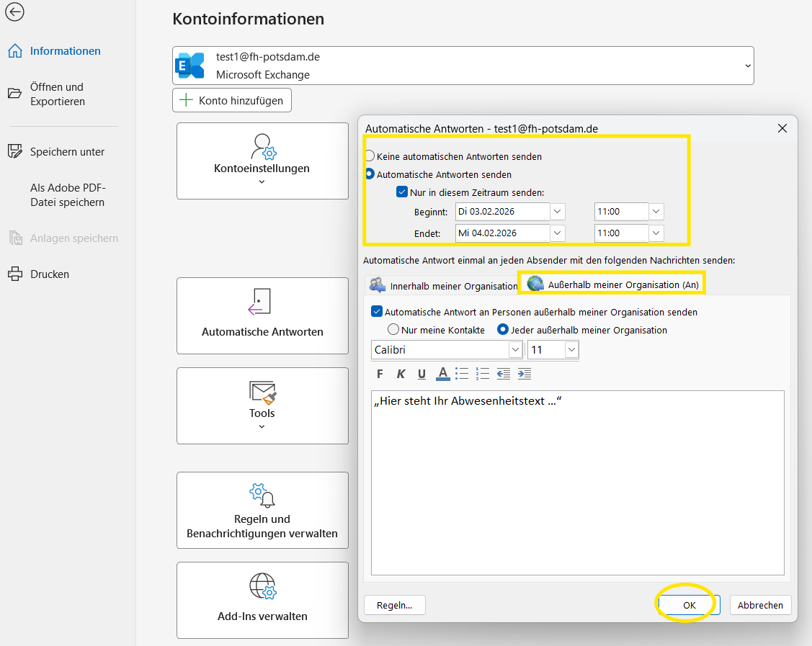The width and height of the screenshot is (812, 646).
Task: Toggle italic formatting in the editor
Action: click(x=401, y=374)
